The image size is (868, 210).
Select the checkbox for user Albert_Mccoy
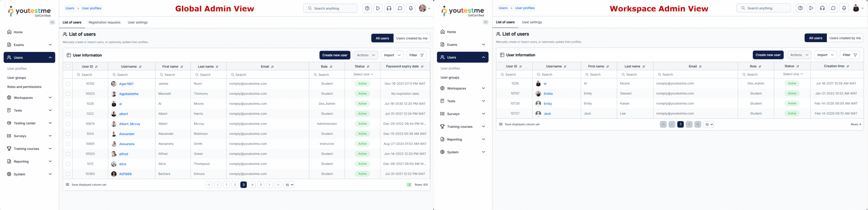click(x=68, y=124)
